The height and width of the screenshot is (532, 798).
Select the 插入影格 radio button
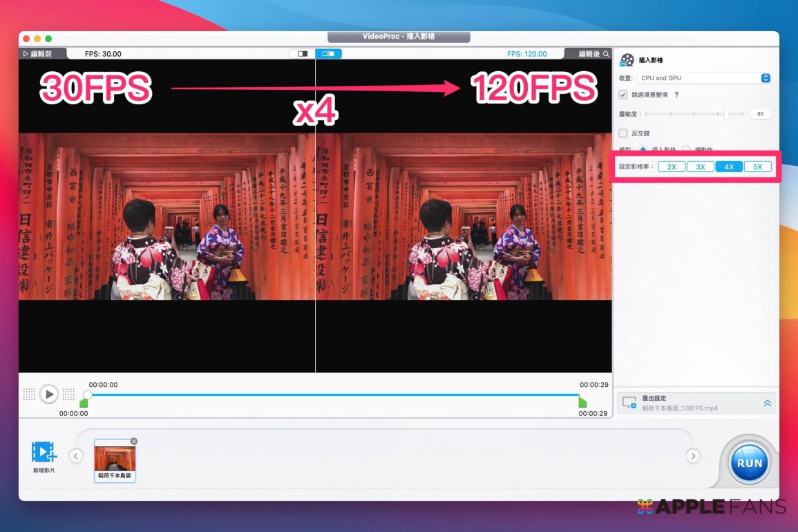(x=643, y=149)
